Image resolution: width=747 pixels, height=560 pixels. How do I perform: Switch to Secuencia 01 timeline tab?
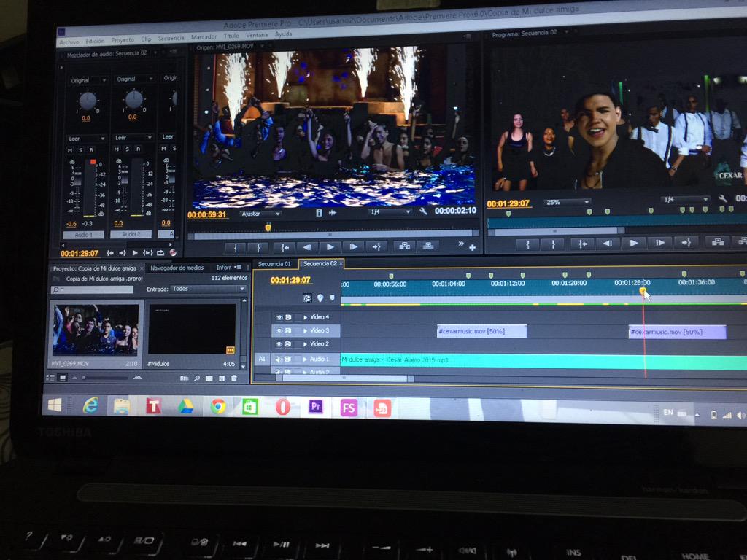[x=274, y=264]
